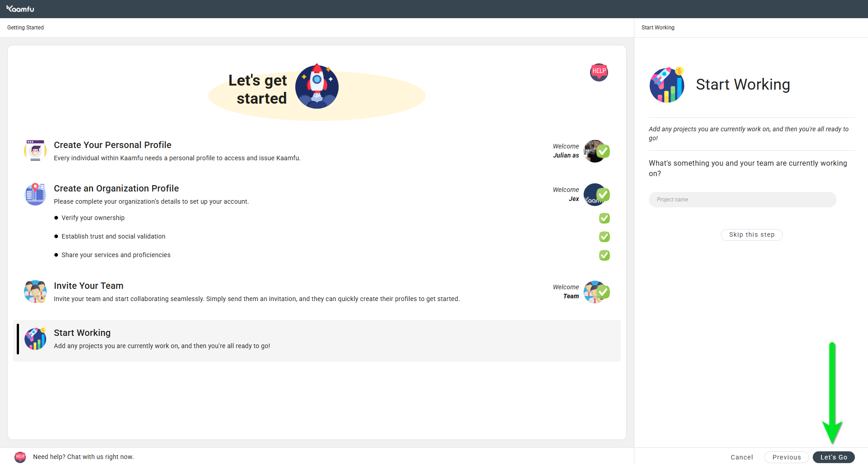Open the Invite Your Team step

click(x=89, y=286)
